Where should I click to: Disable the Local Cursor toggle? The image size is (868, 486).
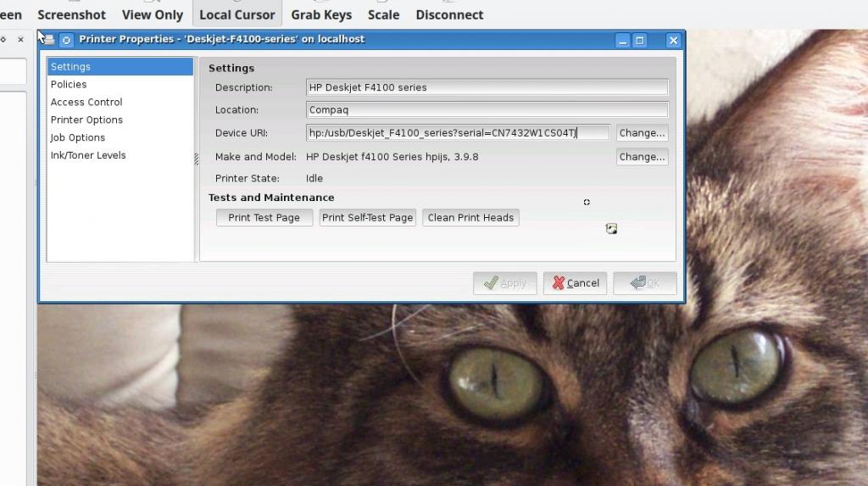tap(236, 14)
